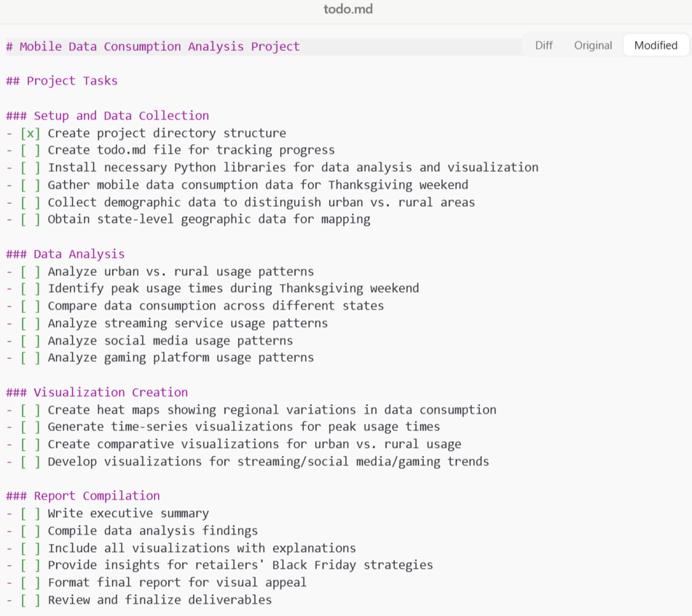692x616 pixels.
Task: Click the Setup and Data Collection heading
Action: click(x=108, y=116)
